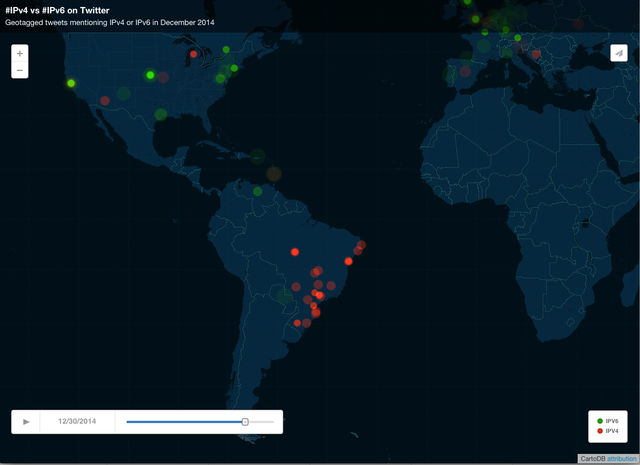Click the unfilled end of timeline track
The height and width of the screenshot is (465, 640).
261,422
